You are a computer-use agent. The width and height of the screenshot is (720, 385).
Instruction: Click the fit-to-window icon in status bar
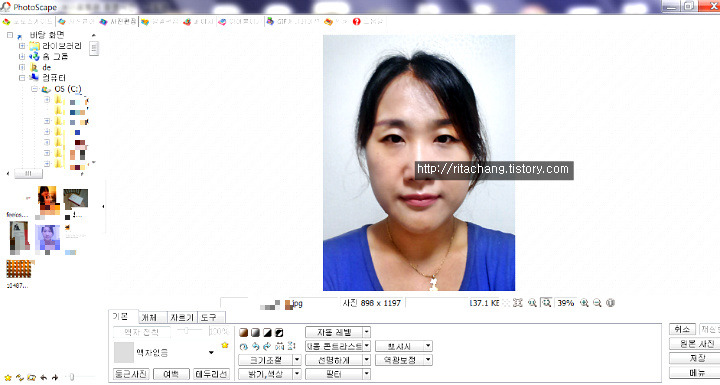pos(518,303)
